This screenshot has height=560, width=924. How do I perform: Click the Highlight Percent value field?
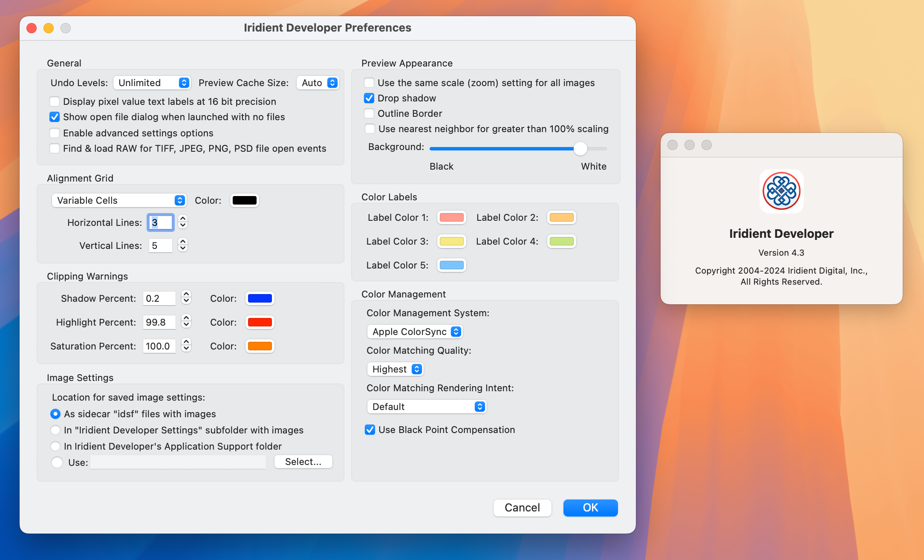(159, 322)
